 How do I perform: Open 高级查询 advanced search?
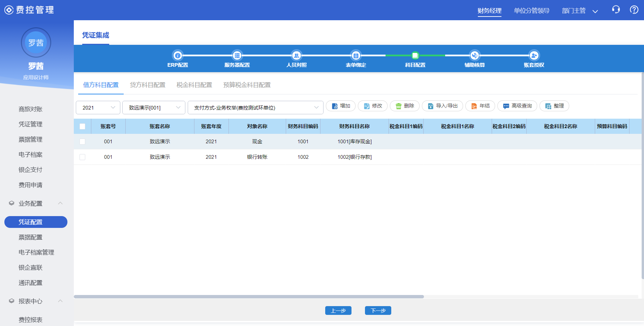click(x=517, y=106)
